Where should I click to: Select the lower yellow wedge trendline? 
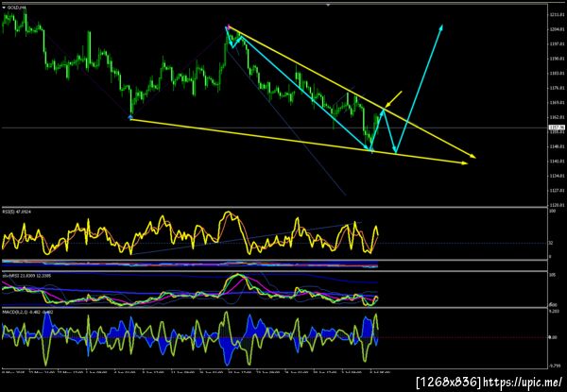click(x=299, y=142)
